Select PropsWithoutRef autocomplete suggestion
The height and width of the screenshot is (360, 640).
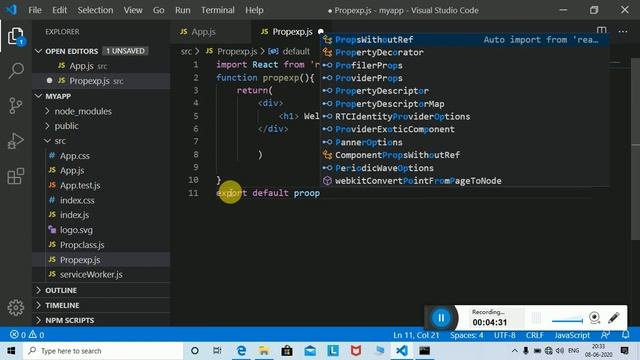(x=465, y=40)
